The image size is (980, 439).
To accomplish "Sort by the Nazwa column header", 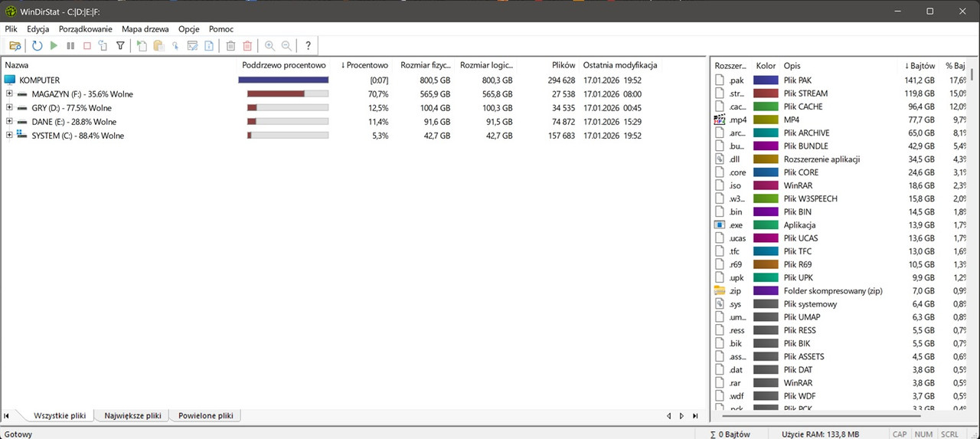I will tap(119, 65).
